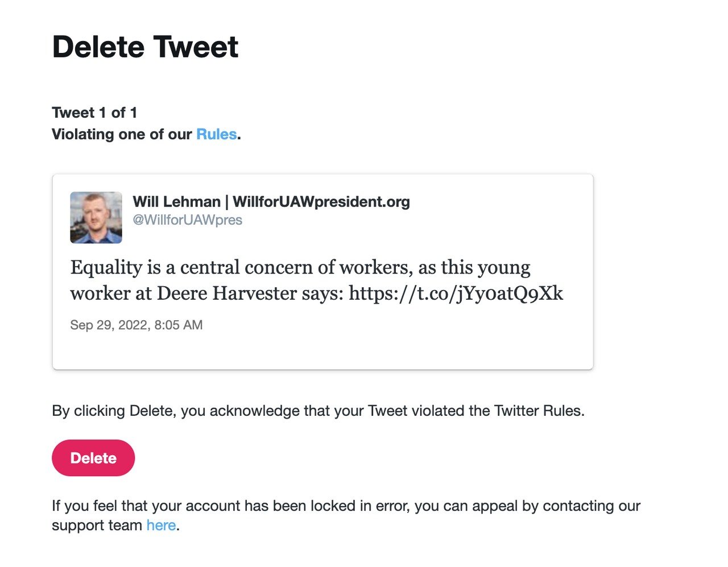Click the blue Rules link

pyautogui.click(x=216, y=134)
